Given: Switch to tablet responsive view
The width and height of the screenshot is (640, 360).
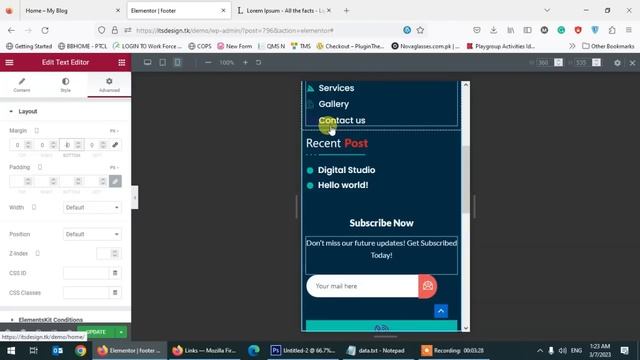Looking at the screenshot, I should [x=162, y=62].
